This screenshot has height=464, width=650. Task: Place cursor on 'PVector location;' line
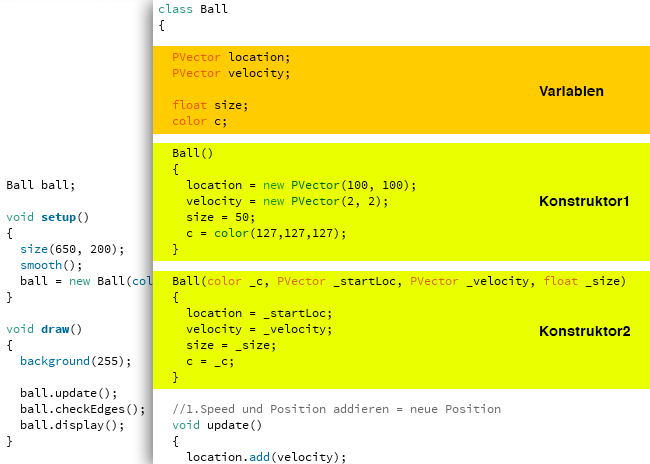click(230, 57)
